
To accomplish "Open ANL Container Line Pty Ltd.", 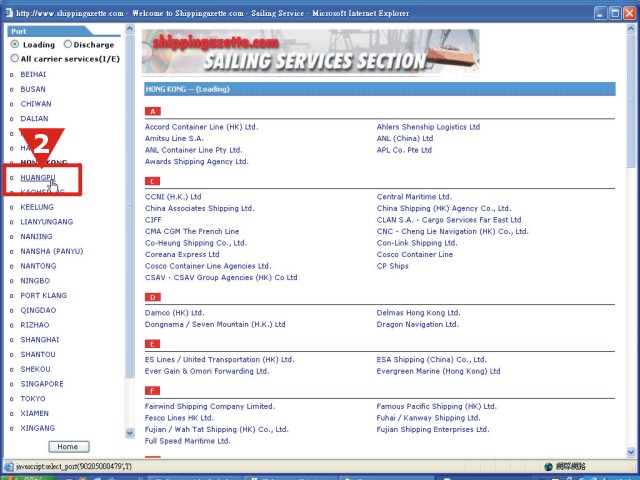I will [x=193, y=150].
